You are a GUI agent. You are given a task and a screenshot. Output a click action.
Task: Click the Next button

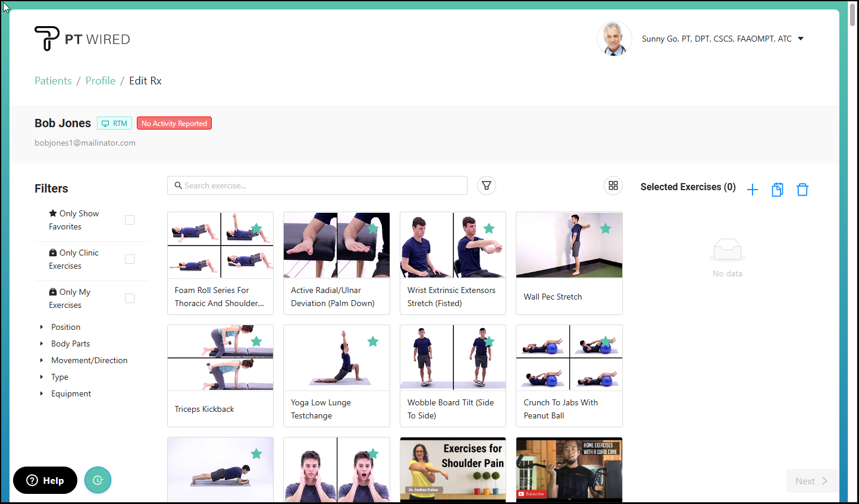pyautogui.click(x=811, y=481)
